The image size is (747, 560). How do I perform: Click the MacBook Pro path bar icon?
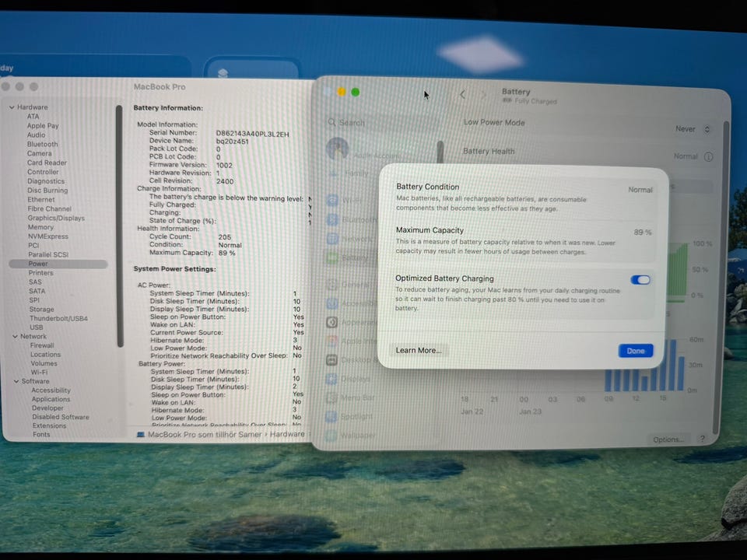(141, 434)
